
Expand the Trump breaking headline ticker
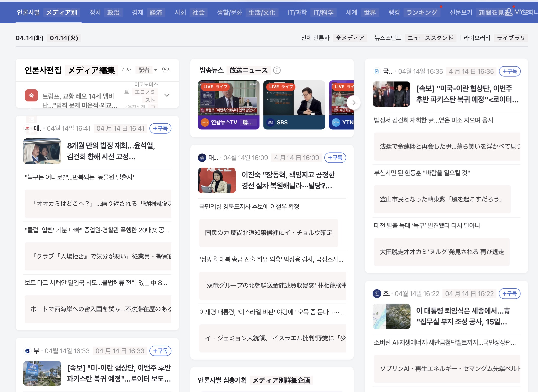(167, 95)
